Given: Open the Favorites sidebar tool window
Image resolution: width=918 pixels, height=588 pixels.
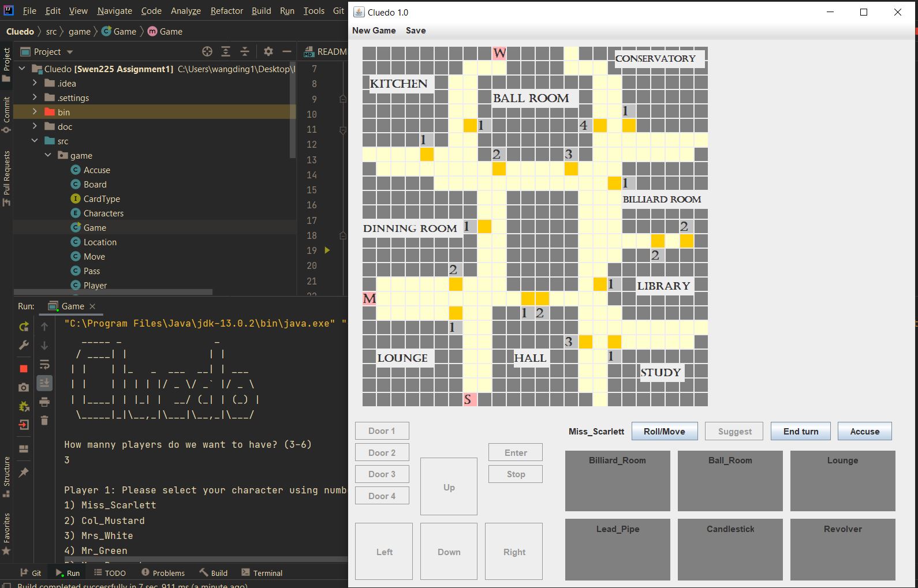Looking at the screenshot, I should point(6,534).
